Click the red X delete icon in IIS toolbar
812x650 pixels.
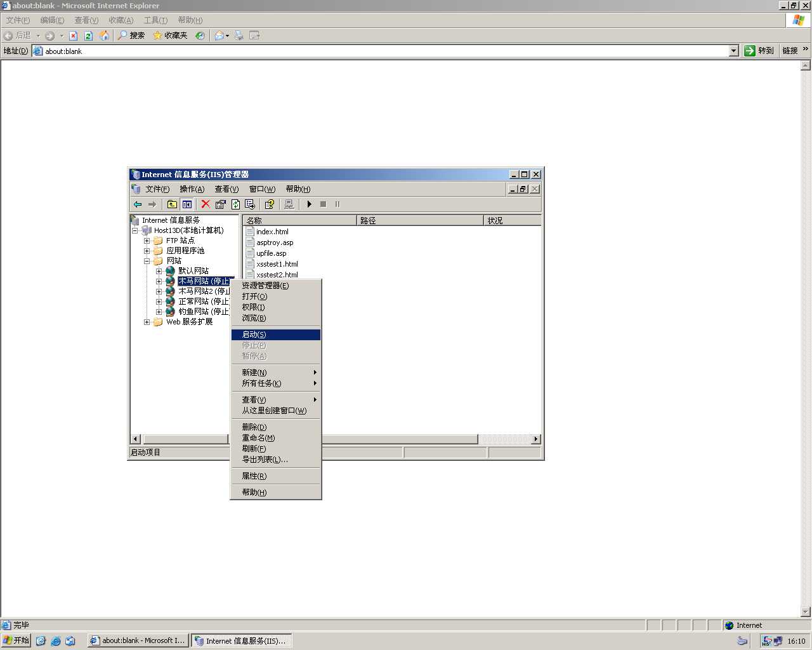206,204
